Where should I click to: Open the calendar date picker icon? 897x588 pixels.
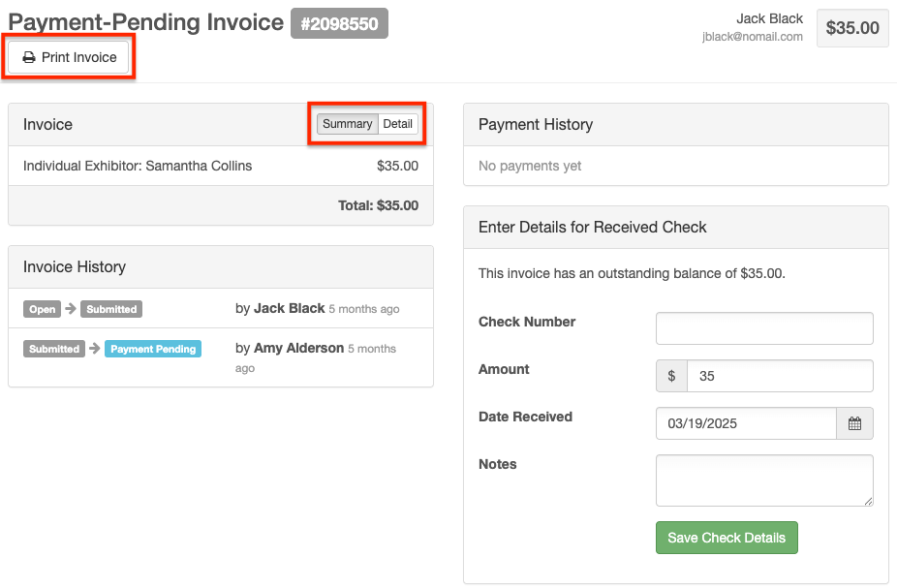point(854,423)
